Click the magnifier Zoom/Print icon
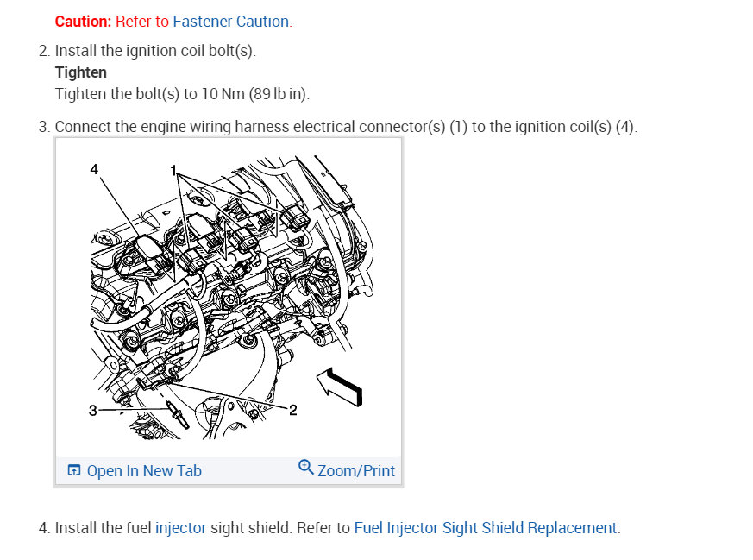The height and width of the screenshot is (560, 753). [306, 467]
